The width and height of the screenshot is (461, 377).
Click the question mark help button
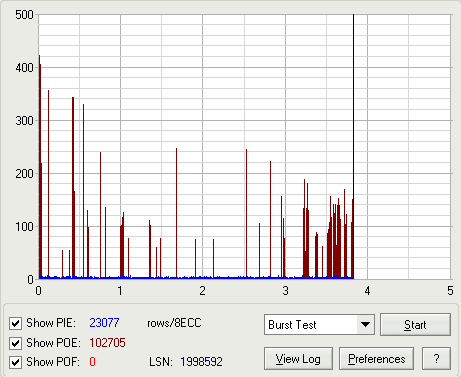pos(436,359)
